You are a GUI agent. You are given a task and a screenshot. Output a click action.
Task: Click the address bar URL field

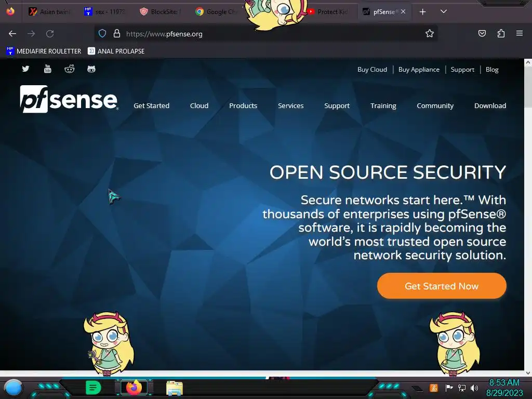point(265,34)
